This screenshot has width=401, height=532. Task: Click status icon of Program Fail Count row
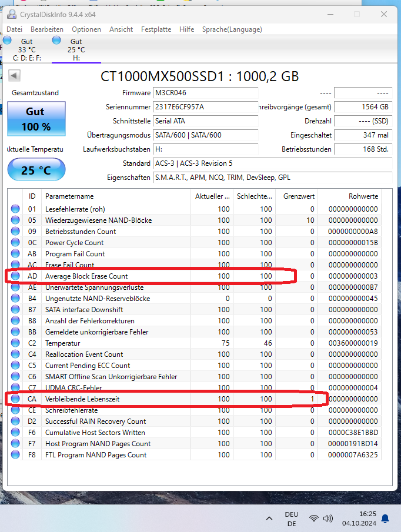15,253
